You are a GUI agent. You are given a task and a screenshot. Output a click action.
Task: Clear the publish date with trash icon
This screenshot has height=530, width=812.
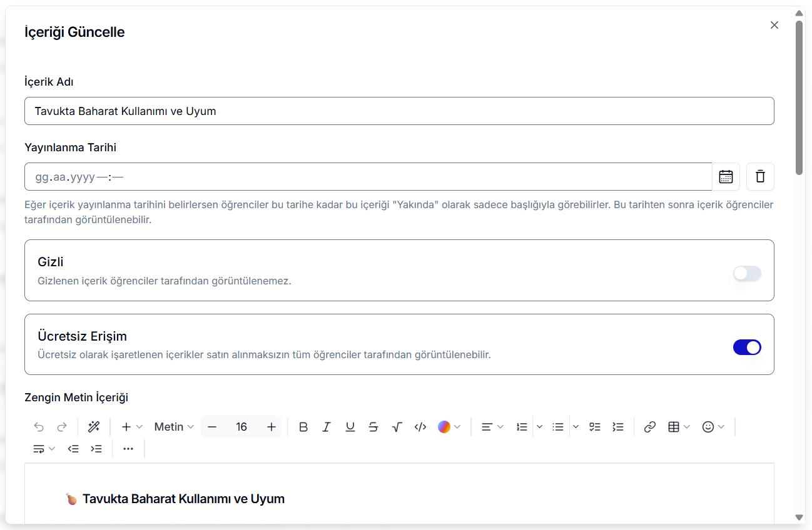(760, 177)
